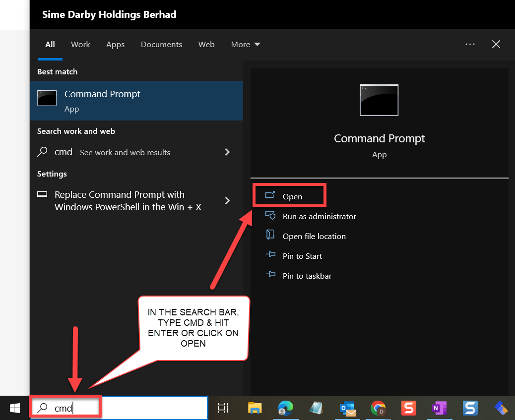Open Outlook from the taskbar
Screen dimensions: 515x420
tap(347, 408)
